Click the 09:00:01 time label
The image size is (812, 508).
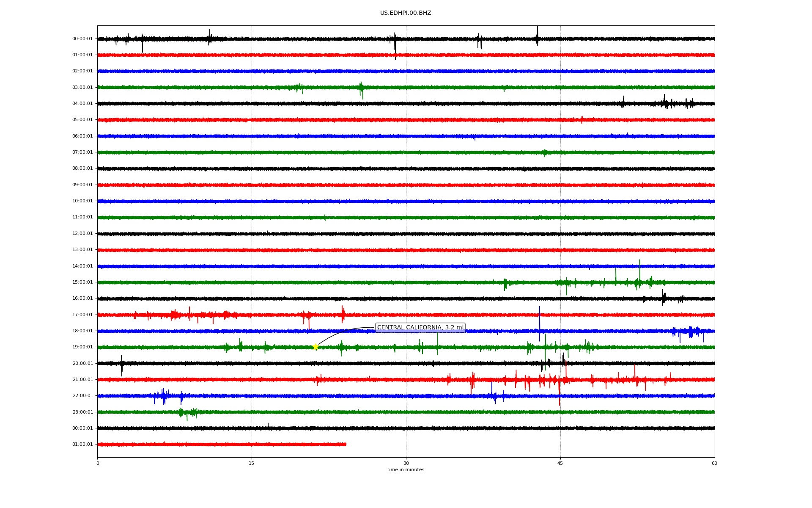pos(82,185)
